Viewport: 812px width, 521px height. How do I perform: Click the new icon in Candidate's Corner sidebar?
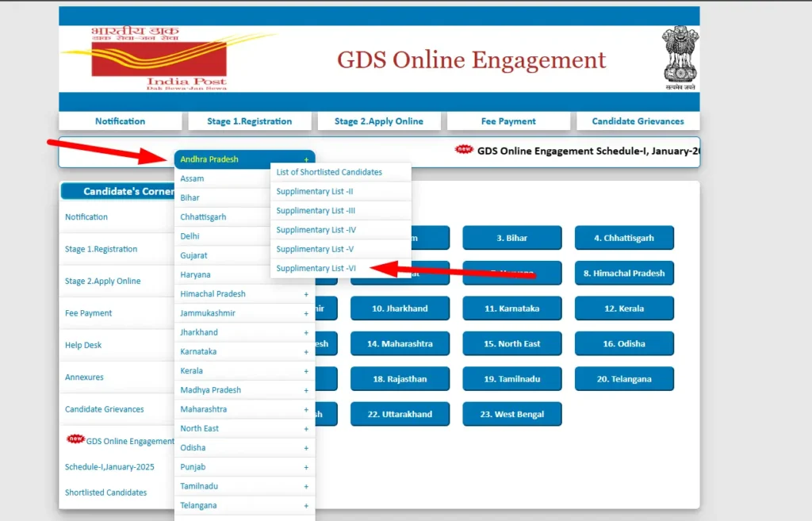(75, 437)
